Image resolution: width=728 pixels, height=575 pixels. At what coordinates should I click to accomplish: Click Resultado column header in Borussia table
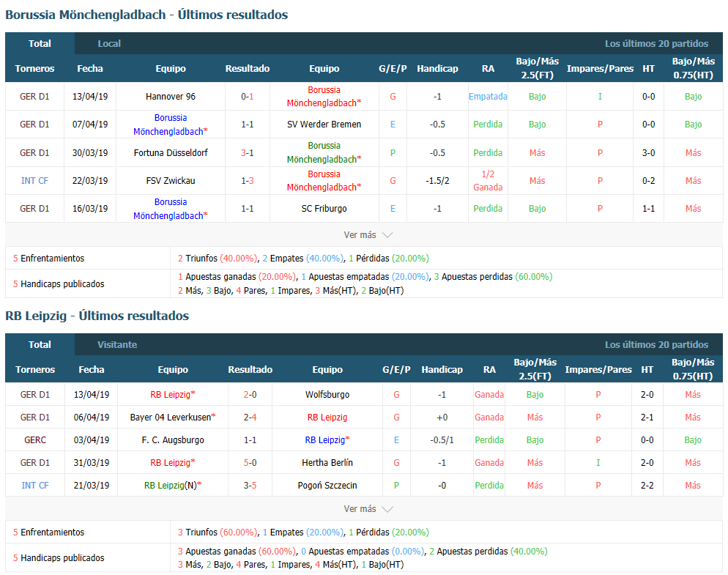coord(248,68)
